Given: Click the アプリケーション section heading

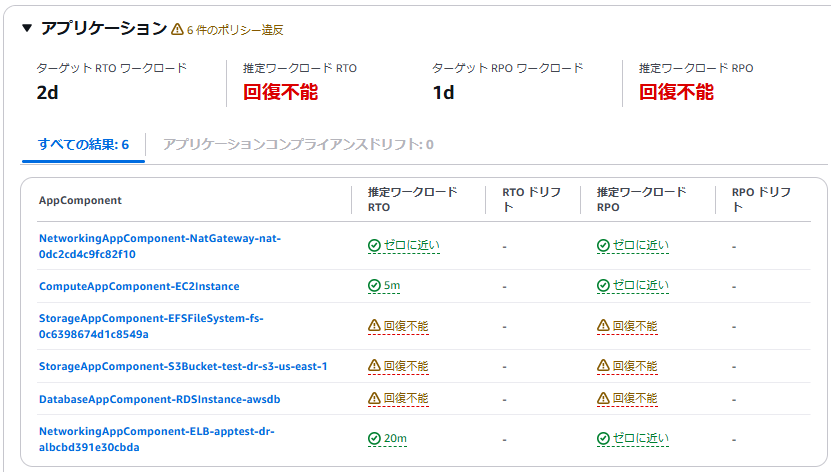Looking at the screenshot, I should [104, 28].
